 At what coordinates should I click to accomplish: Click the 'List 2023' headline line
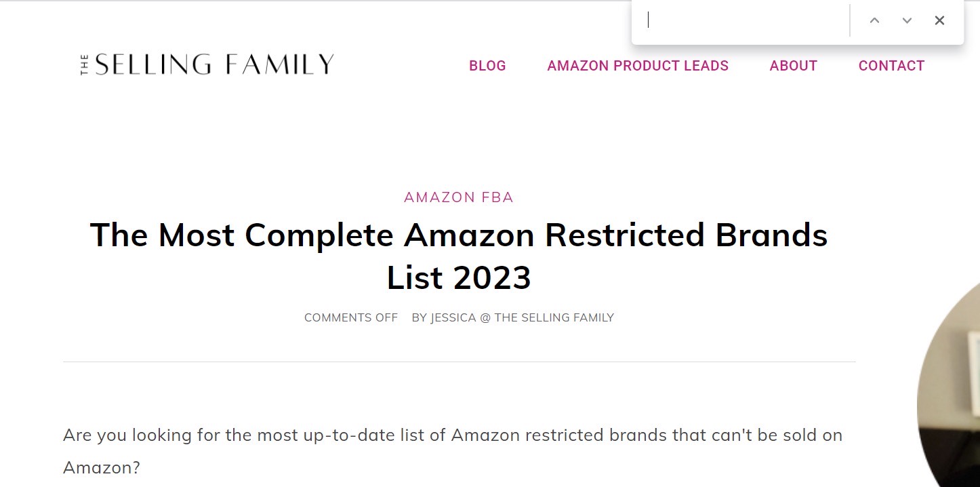459,277
